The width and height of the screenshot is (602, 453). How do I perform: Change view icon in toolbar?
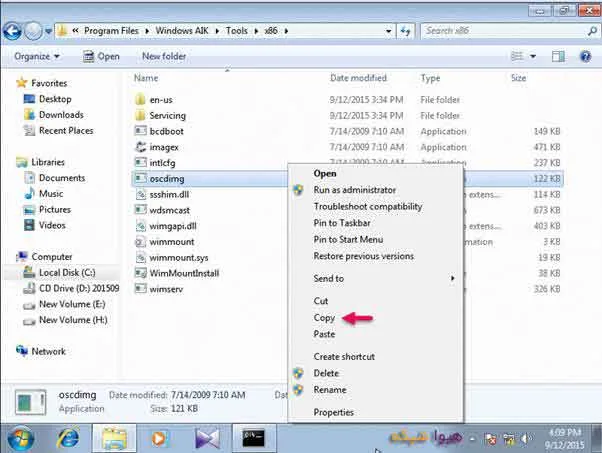517,56
